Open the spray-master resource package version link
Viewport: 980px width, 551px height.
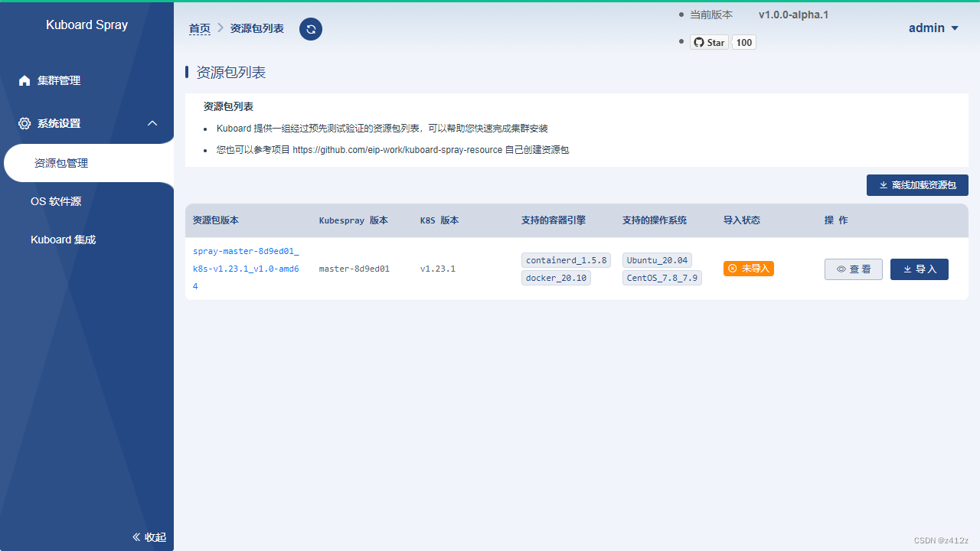pos(246,269)
